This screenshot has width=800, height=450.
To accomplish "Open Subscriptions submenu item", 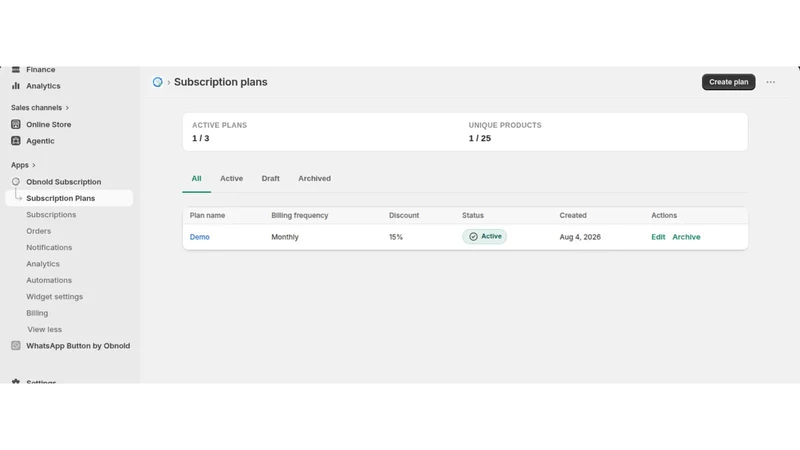I will click(51, 215).
